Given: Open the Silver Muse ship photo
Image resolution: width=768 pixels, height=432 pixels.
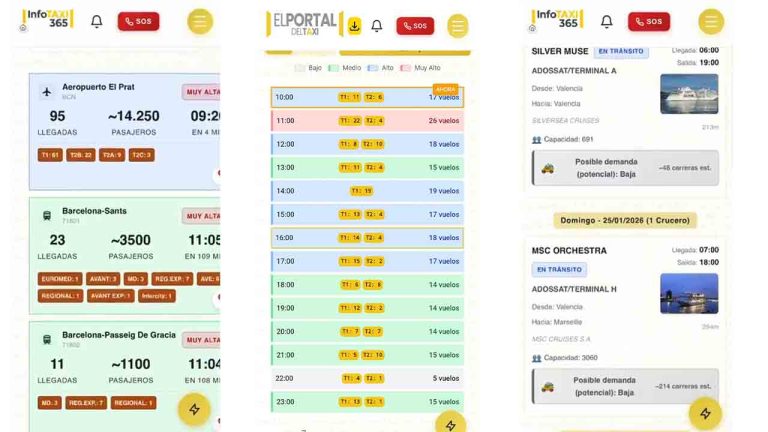Looking at the screenshot, I should pos(689,94).
